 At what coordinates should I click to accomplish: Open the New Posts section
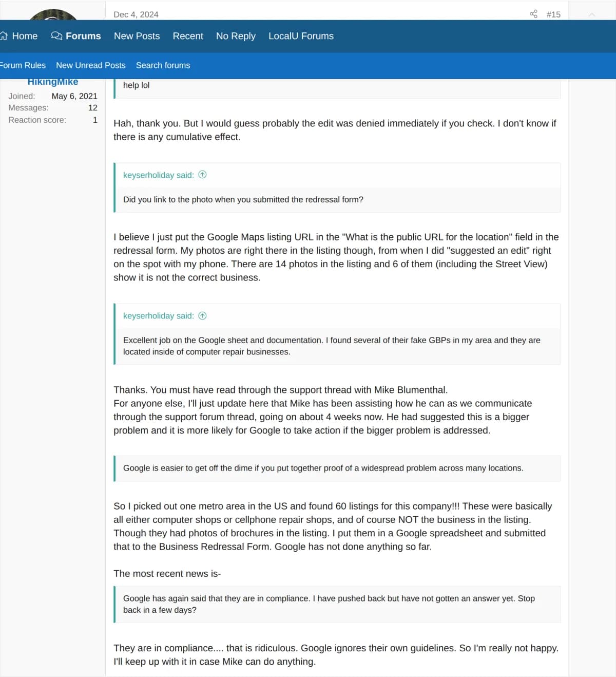point(137,36)
